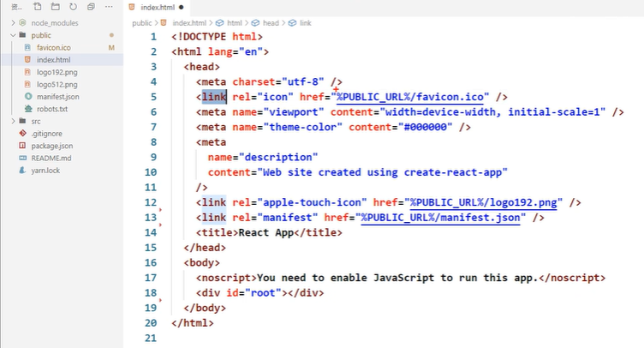
Task: Select the head breadcrumb segment
Action: (x=271, y=23)
